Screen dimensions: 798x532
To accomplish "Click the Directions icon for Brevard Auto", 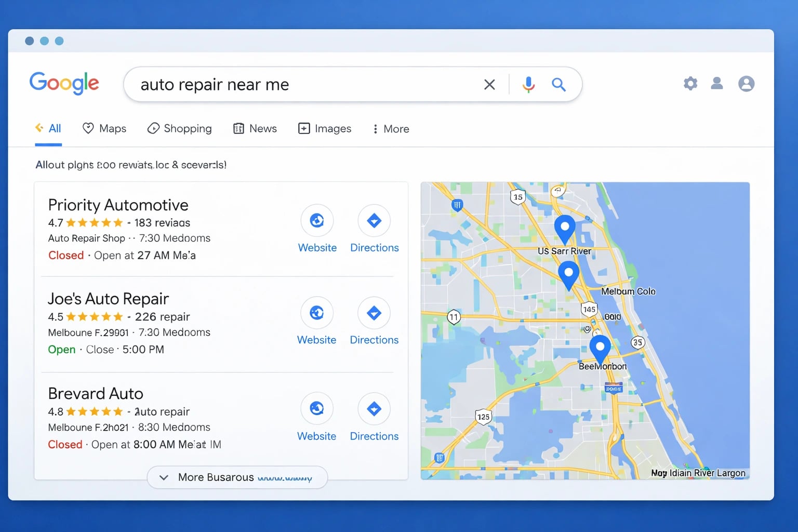I will (x=374, y=409).
